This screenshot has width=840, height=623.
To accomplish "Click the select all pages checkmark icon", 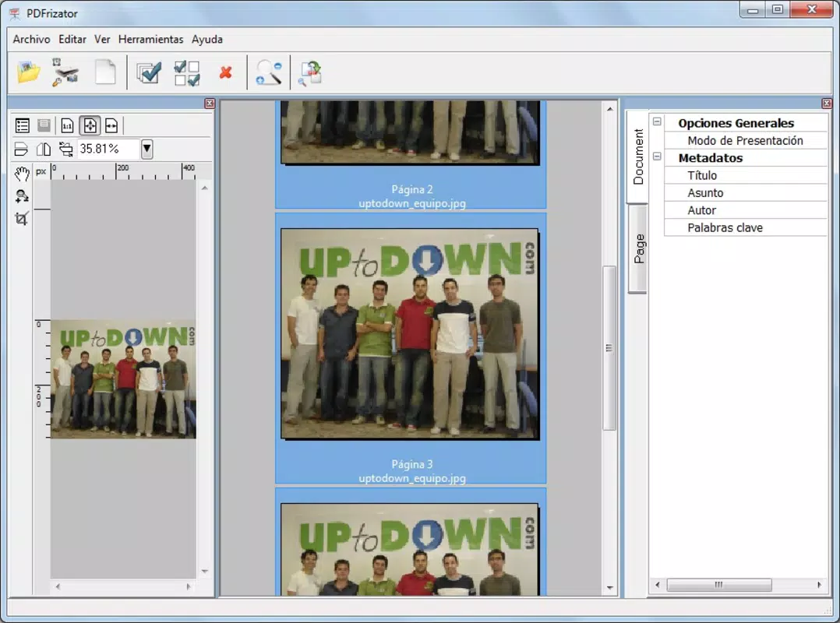I will pos(148,72).
